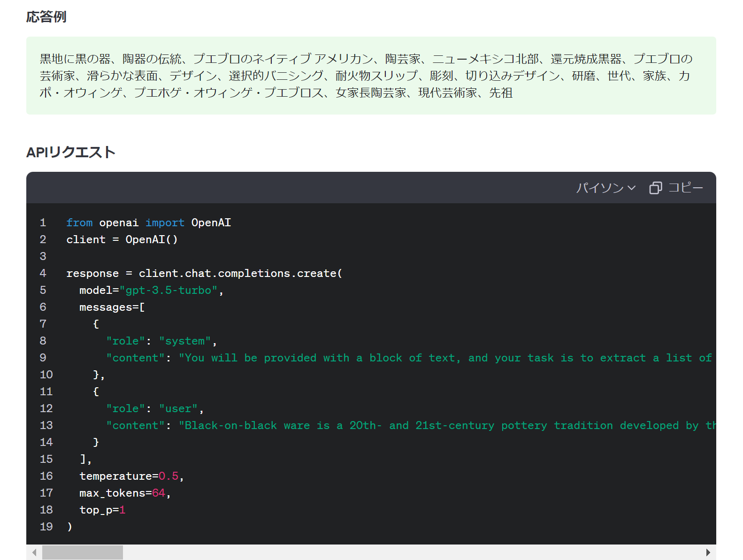
Task: Click the chevron next to パイソン
Action: click(632, 188)
